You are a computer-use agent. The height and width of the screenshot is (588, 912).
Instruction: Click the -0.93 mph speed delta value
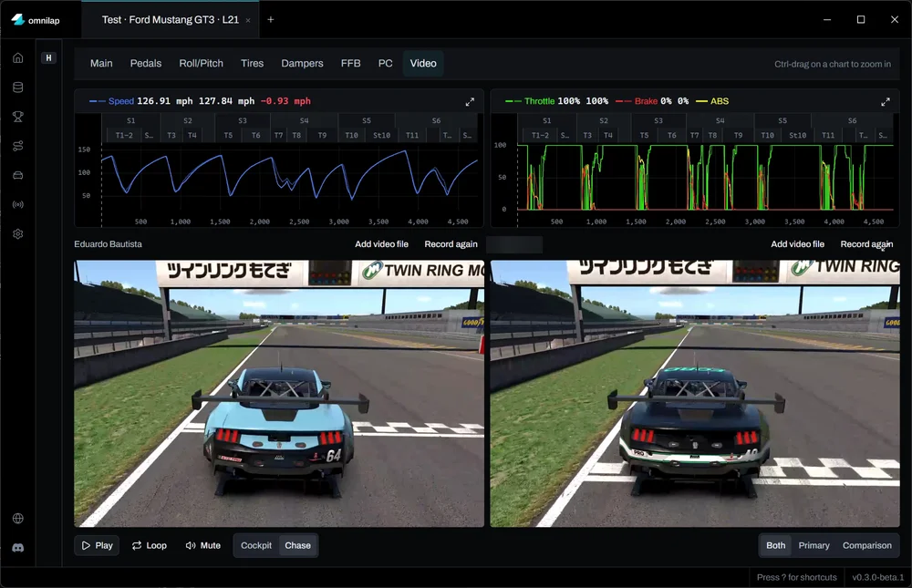[285, 101]
